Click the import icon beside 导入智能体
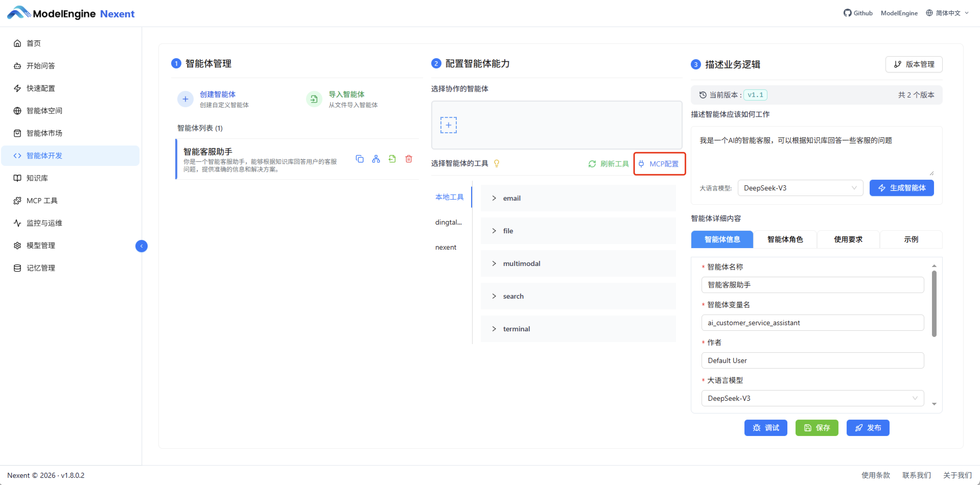 pyautogui.click(x=314, y=99)
